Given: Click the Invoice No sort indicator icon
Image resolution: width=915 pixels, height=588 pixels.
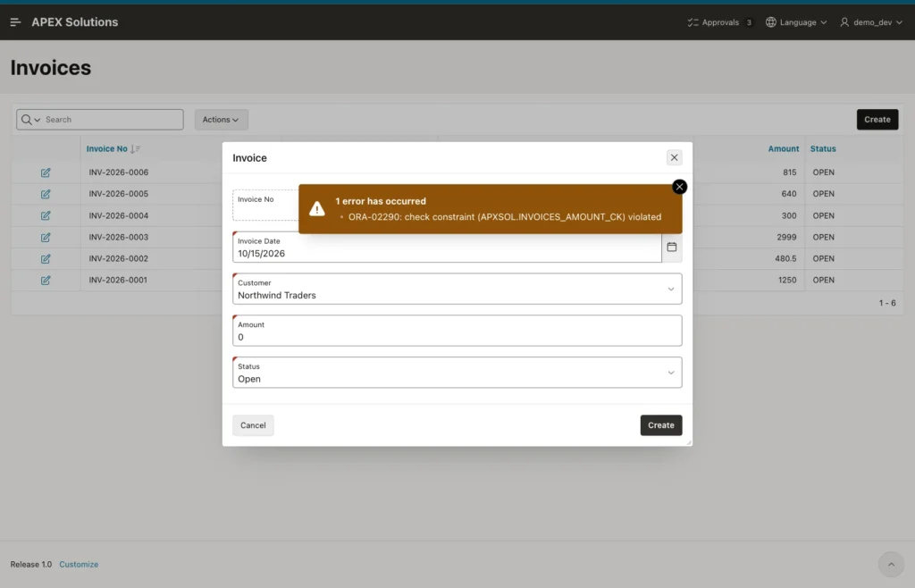Looking at the screenshot, I should pos(136,149).
